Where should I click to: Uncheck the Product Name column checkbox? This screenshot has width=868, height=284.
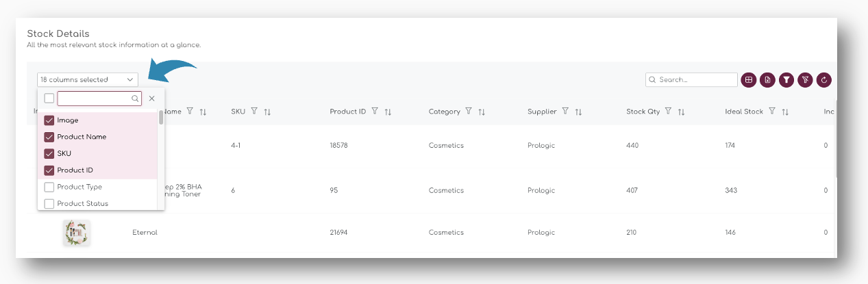coord(49,137)
